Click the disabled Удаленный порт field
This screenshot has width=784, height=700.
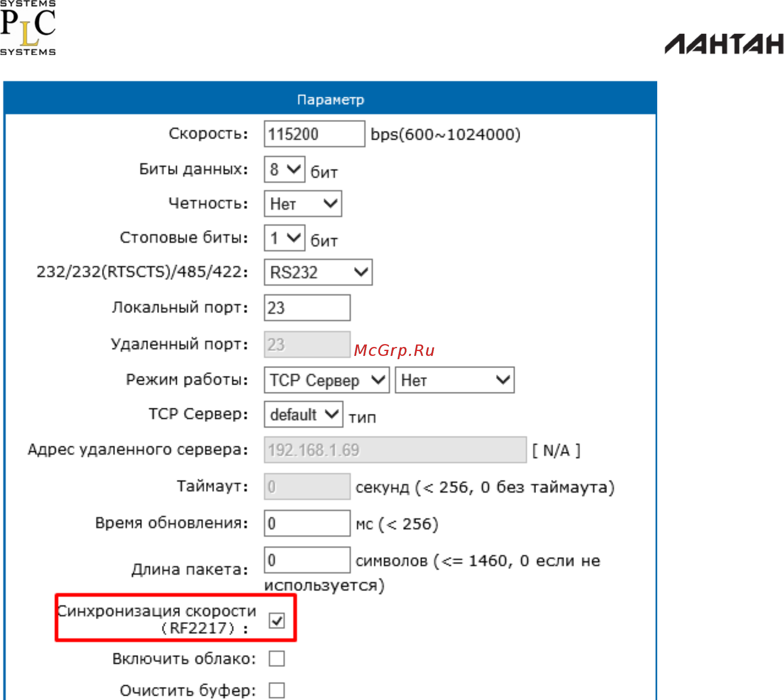point(307,344)
